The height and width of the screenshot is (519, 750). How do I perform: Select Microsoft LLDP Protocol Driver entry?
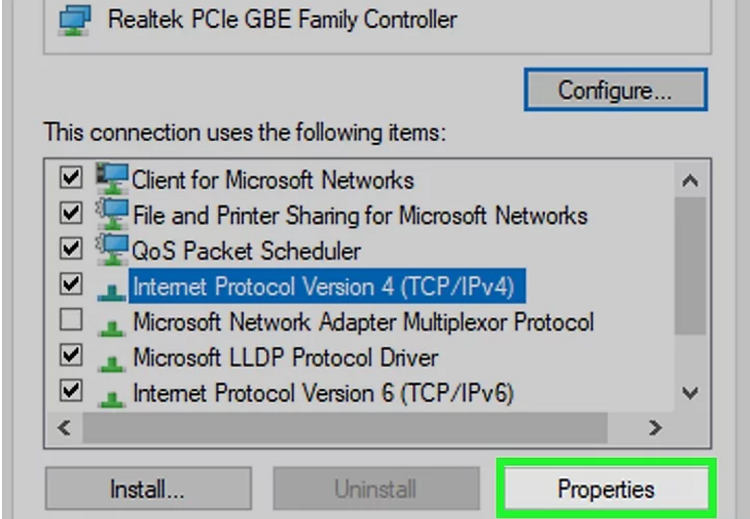tap(286, 357)
